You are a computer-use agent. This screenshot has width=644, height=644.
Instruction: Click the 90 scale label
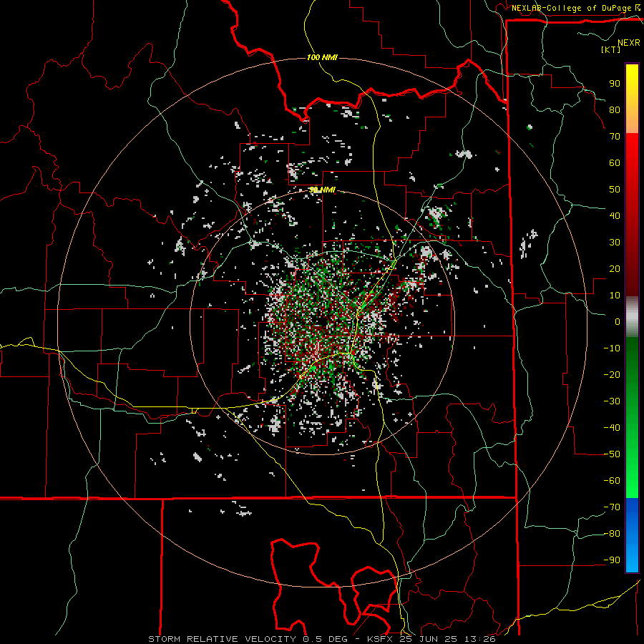tap(615, 84)
